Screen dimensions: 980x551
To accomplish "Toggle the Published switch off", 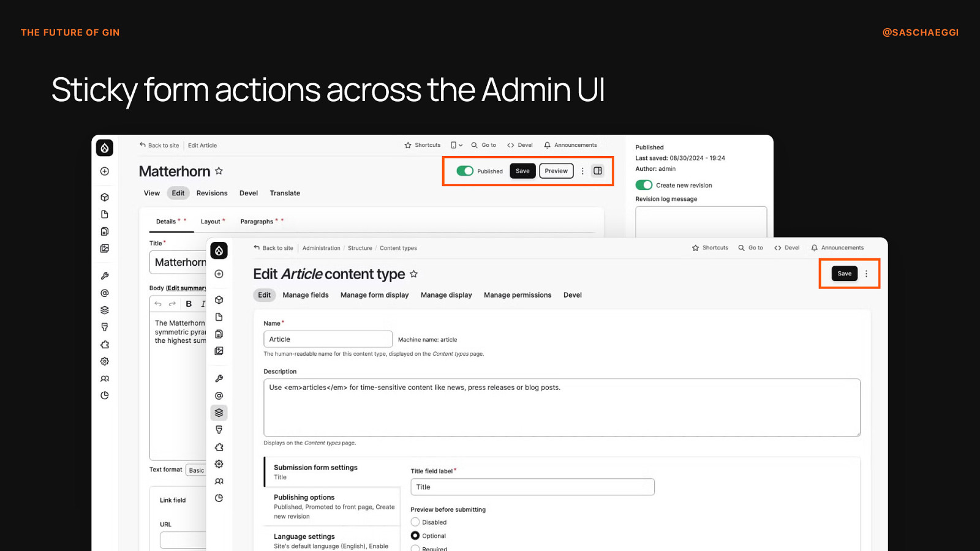I will (465, 171).
